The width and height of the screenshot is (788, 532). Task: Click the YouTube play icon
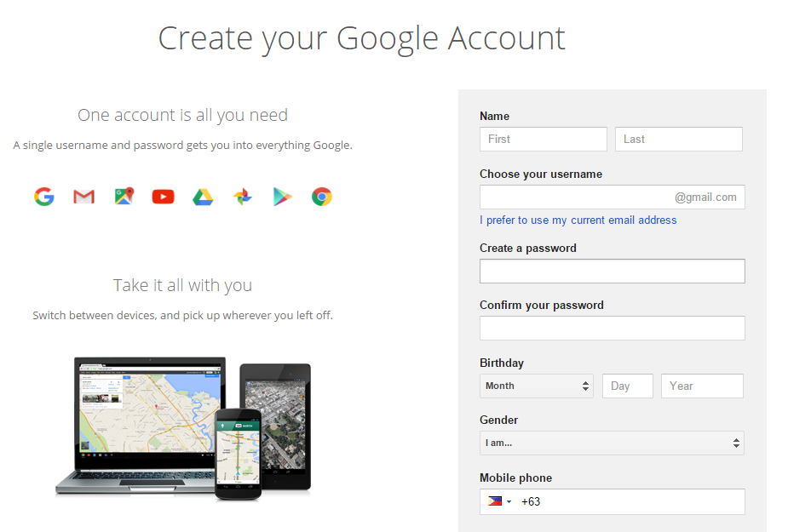(164, 197)
